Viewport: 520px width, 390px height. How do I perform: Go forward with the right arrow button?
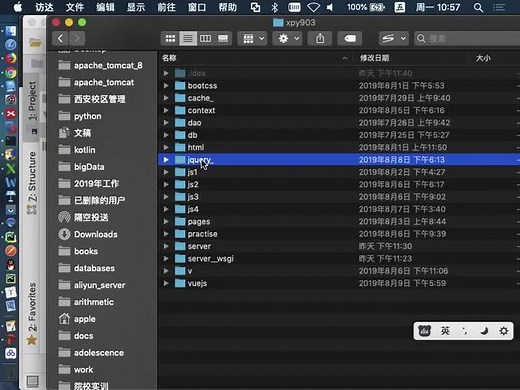point(77,39)
